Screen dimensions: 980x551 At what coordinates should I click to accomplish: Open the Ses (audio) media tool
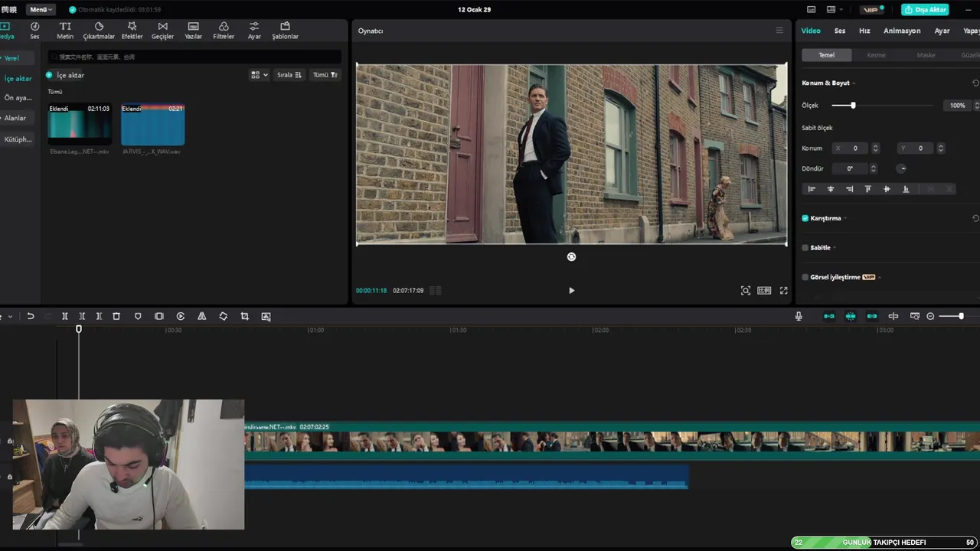(x=34, y=31)
